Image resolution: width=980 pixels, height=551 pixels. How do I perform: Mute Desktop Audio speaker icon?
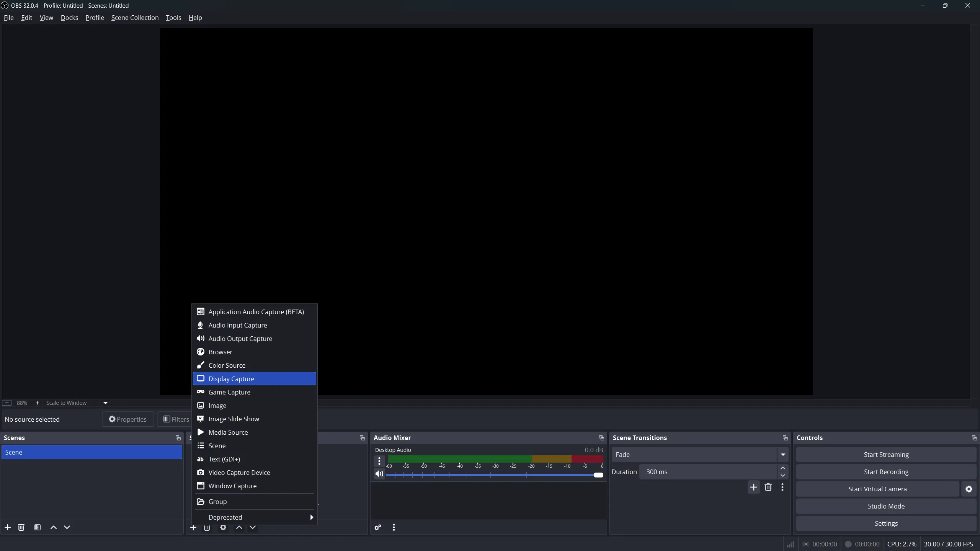click(x=379, y=474)
